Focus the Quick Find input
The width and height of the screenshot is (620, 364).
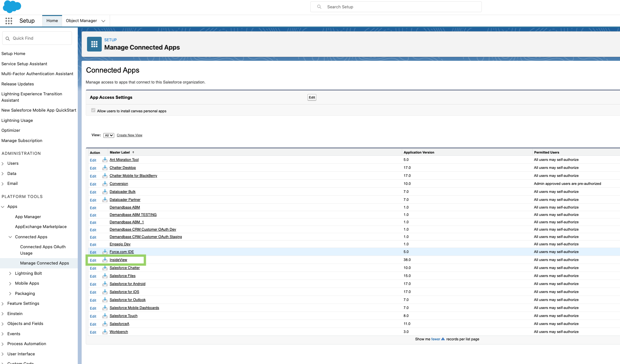click(37, 38)
